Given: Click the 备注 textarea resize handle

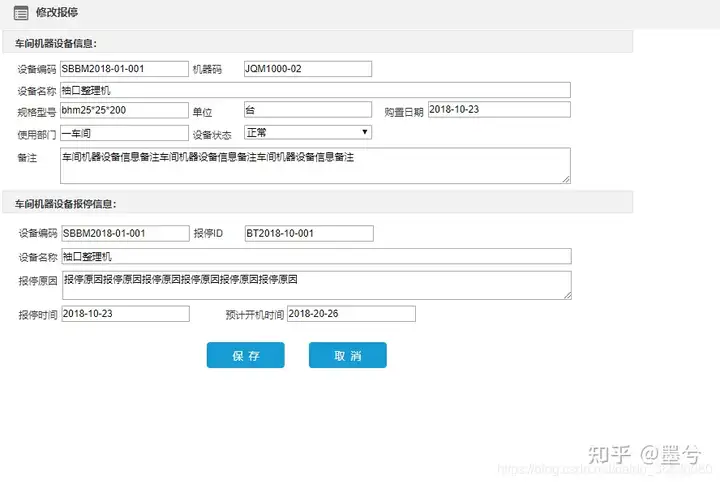Looking at the screenshot, I should [x=566, y=180].
